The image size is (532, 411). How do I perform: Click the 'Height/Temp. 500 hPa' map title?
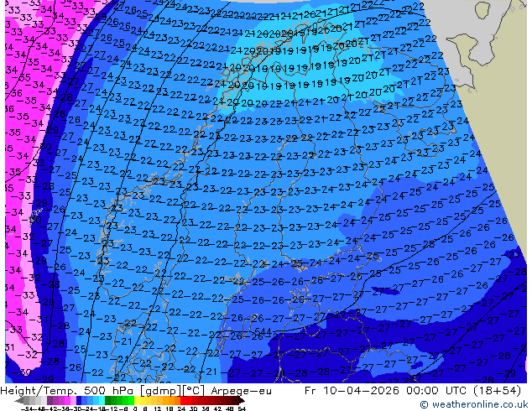point(67,391)
